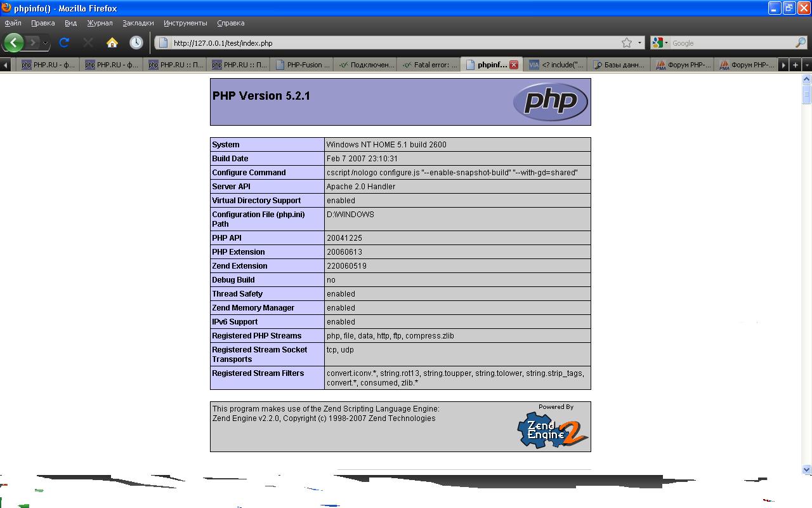812x508 pixels.
Task: Click the System row label
Action: pos(226,145)
